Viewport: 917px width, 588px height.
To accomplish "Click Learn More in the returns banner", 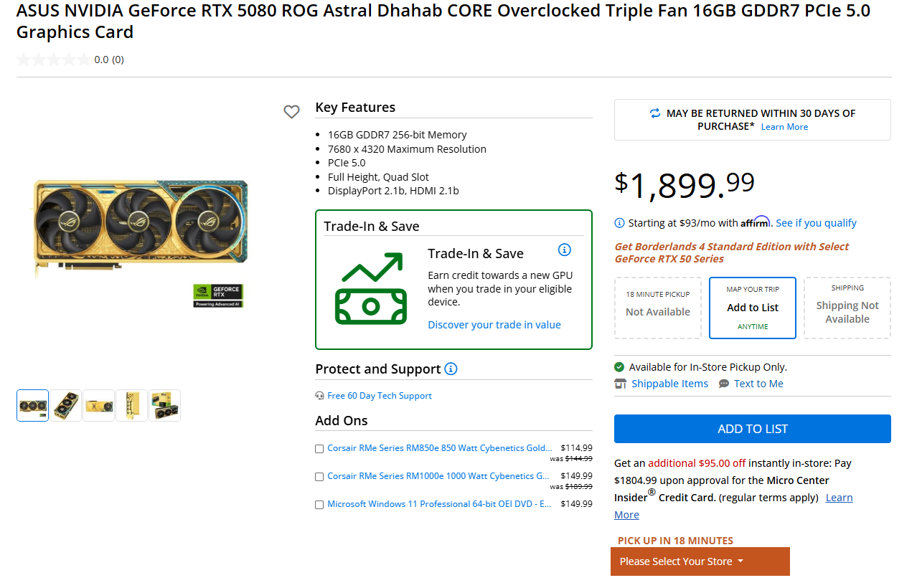I will (x=784, y=126).
